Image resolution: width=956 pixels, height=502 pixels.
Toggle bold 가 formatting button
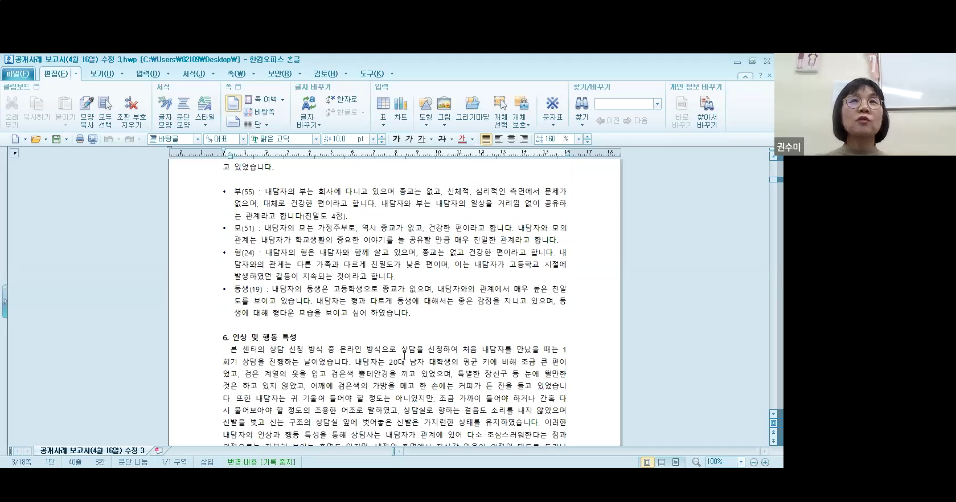(x=397, y=139)
